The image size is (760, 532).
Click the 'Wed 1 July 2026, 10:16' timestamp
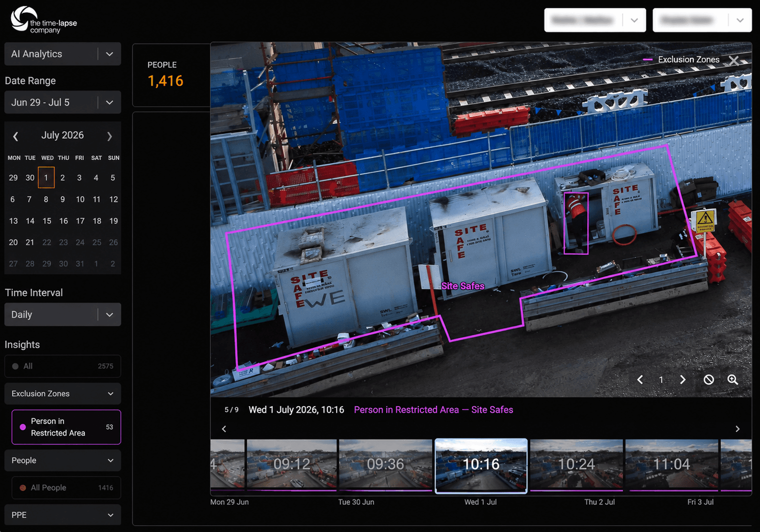pyautogui.click(x=296, y=410)
